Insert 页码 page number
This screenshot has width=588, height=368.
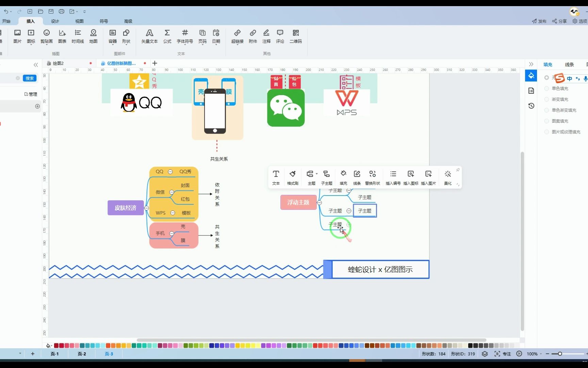coord(202,36)
